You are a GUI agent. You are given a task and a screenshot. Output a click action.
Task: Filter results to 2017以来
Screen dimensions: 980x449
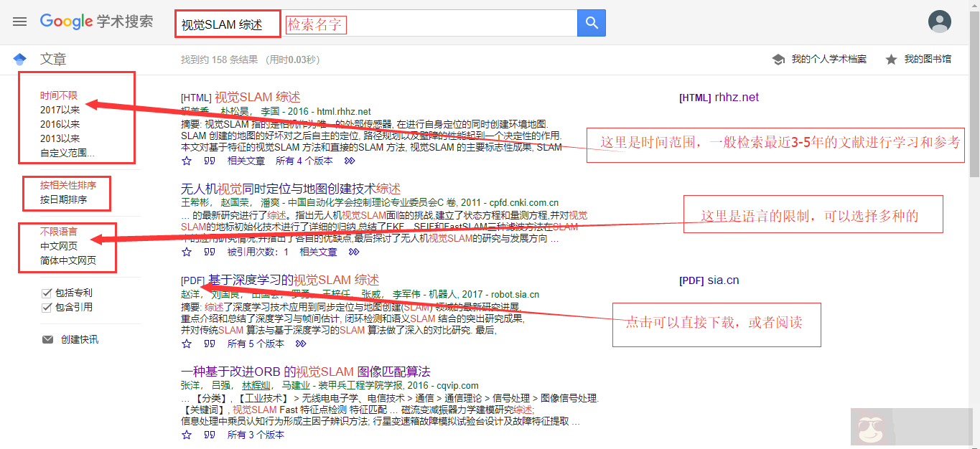[x=60, y=110]
